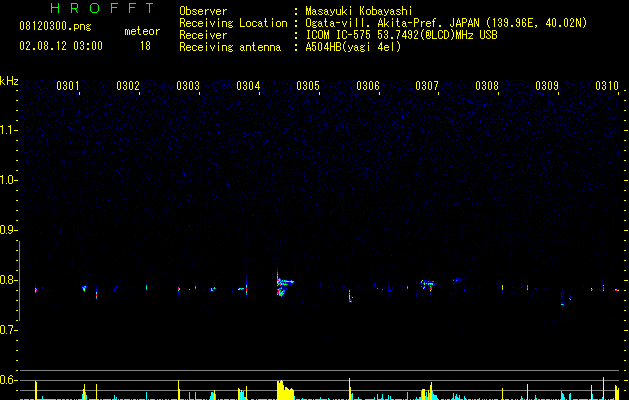Click the 0302 time marker
629x400 pixels.
point(128,85)
